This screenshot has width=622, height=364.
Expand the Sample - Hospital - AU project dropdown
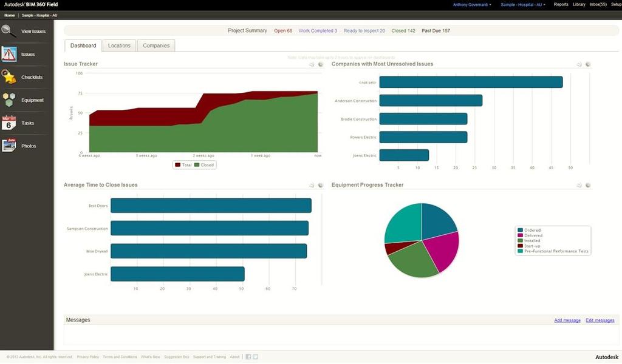tap(523, 5)
